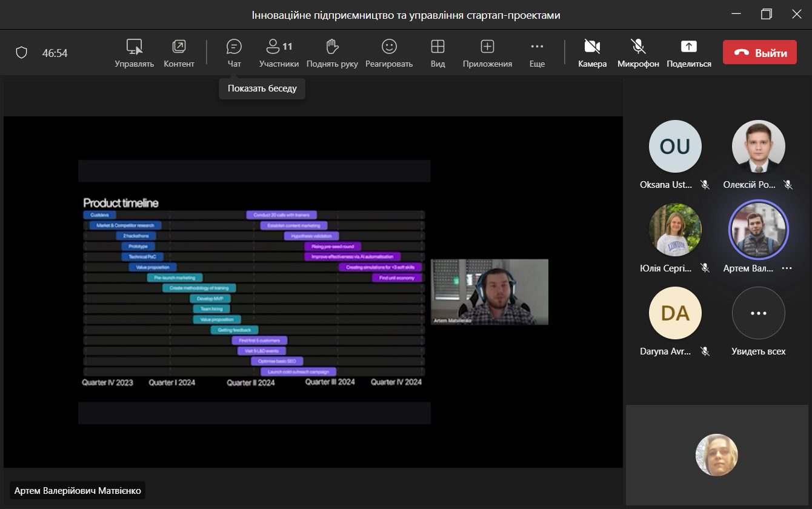Expand the Еще more options menu

(x=537, y=52)
